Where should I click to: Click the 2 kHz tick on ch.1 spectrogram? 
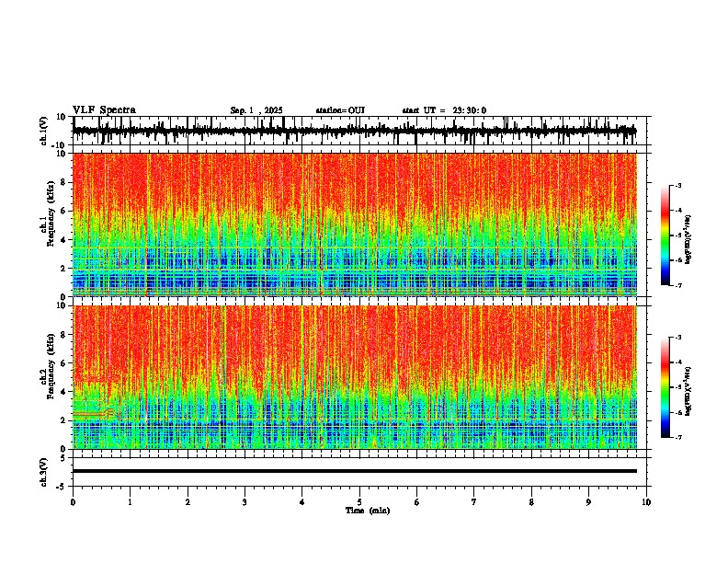click(63, 268)
